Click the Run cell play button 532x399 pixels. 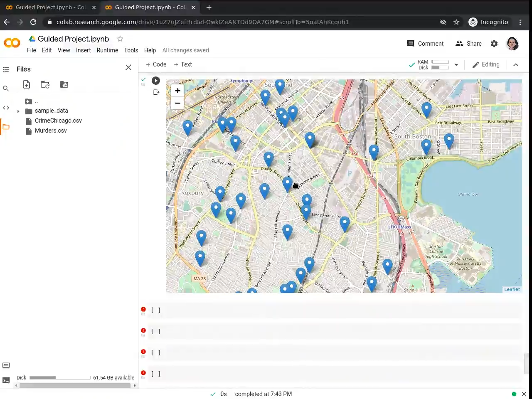[x=156, y=81]
